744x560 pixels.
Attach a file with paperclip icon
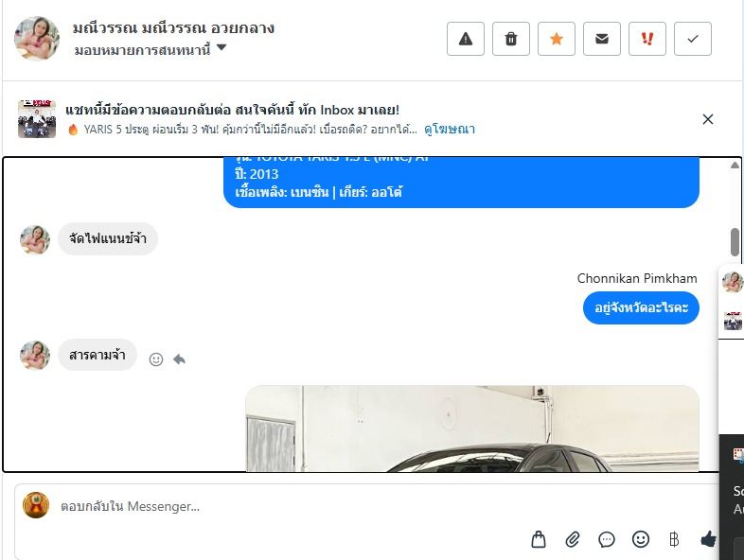(x=573, y=539)
